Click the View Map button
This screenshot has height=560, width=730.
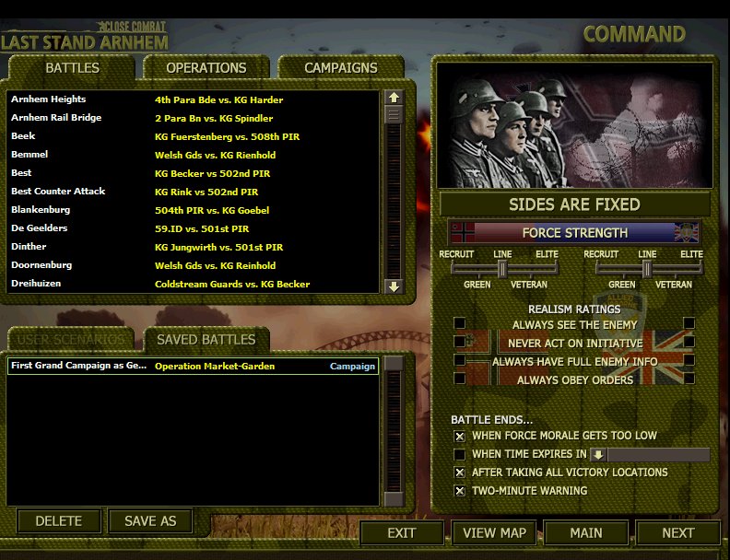click(494, 533)
